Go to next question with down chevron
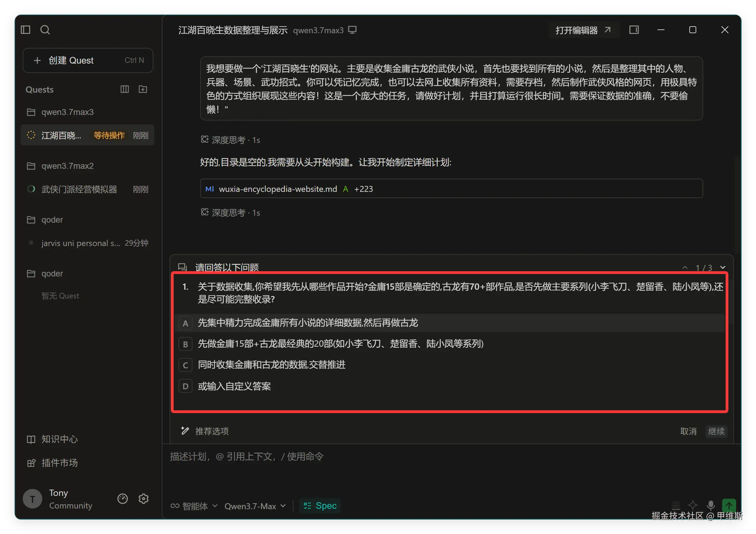Viewport: 756px width, 534px height. 723,268
